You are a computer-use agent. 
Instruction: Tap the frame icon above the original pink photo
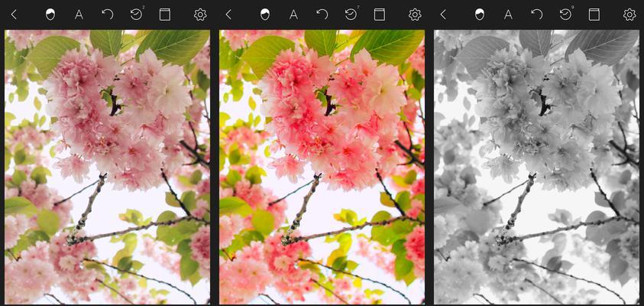click(165, 15)
